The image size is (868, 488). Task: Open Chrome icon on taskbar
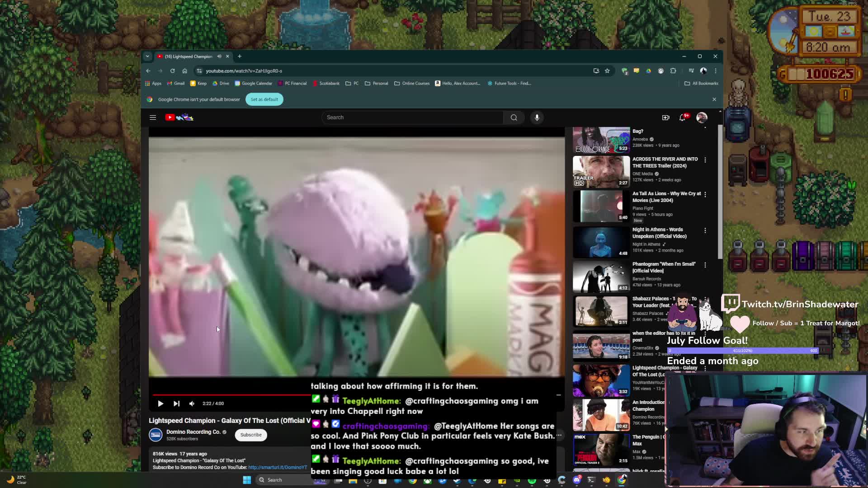click(622, 480)
